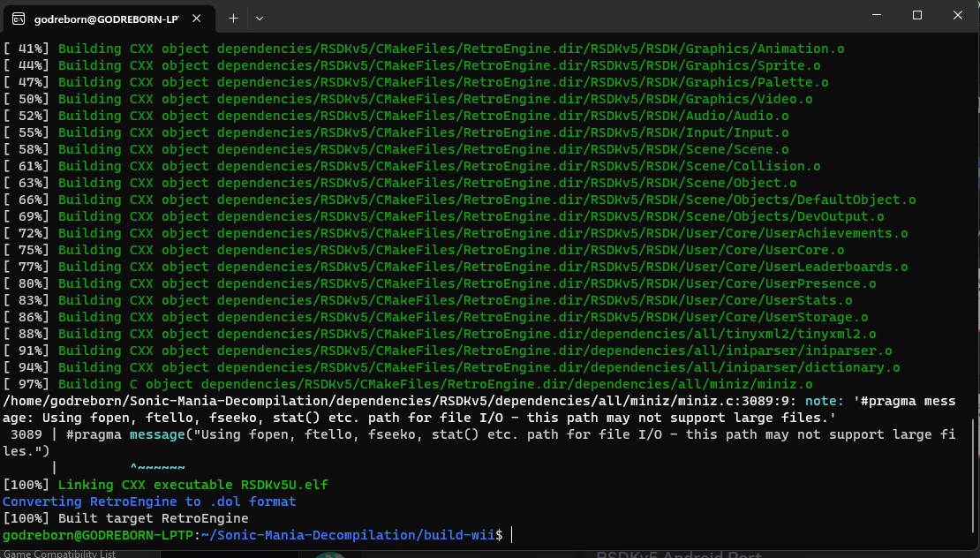Click the 86% UserStorage.o build line
This screenshot has width=980, height=558.
435,318
